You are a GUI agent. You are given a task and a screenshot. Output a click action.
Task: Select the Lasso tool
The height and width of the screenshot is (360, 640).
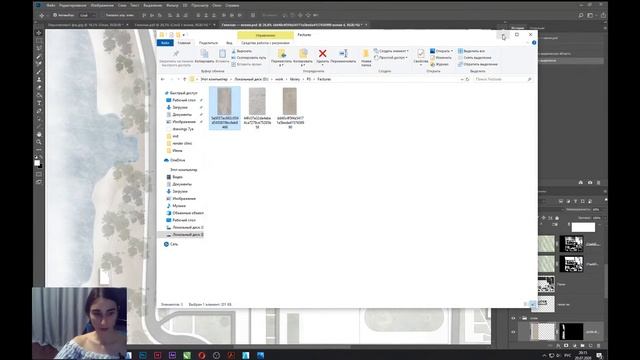point(39,48)
